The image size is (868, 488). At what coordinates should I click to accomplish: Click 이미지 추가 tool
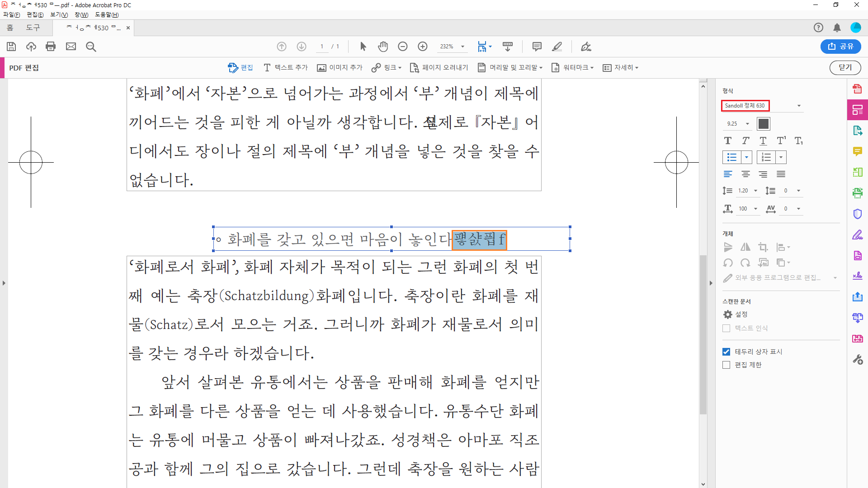point(340,68)
